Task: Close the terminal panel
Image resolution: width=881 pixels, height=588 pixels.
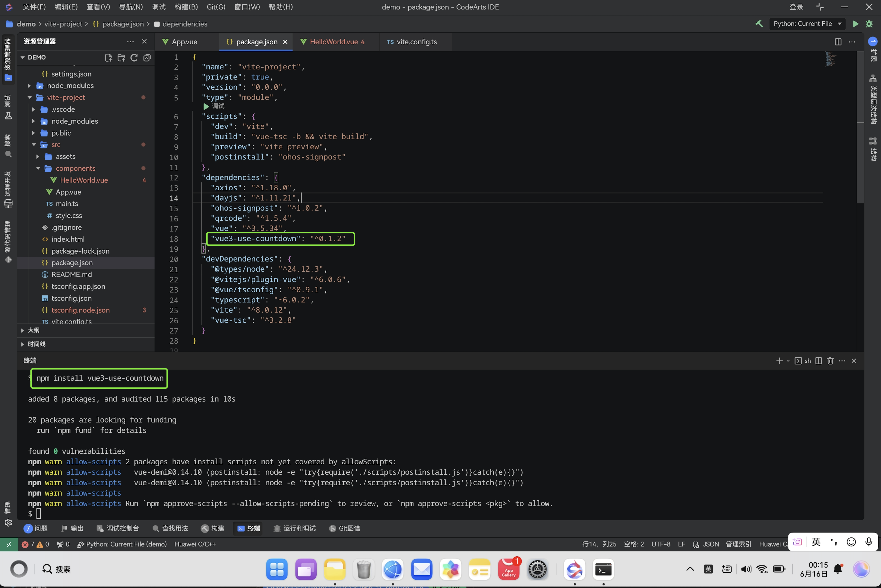Action: [854, 361]
